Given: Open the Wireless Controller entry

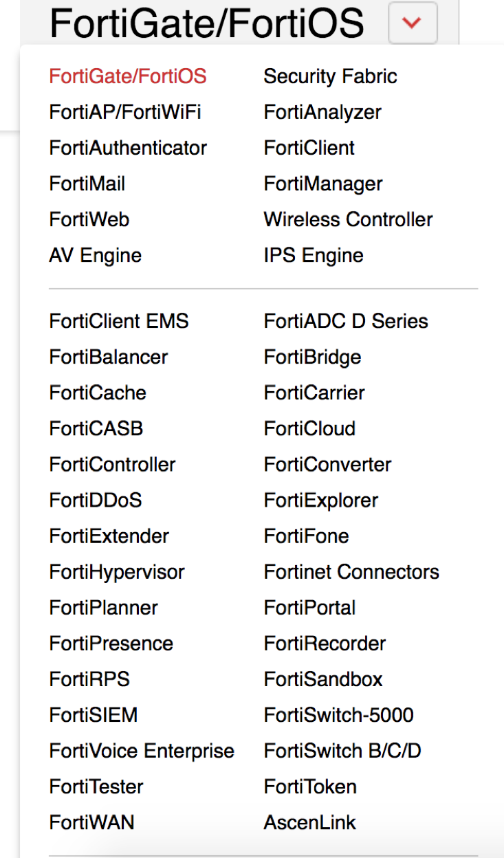Looking at the screenshot, I should (x=348, y=219).
